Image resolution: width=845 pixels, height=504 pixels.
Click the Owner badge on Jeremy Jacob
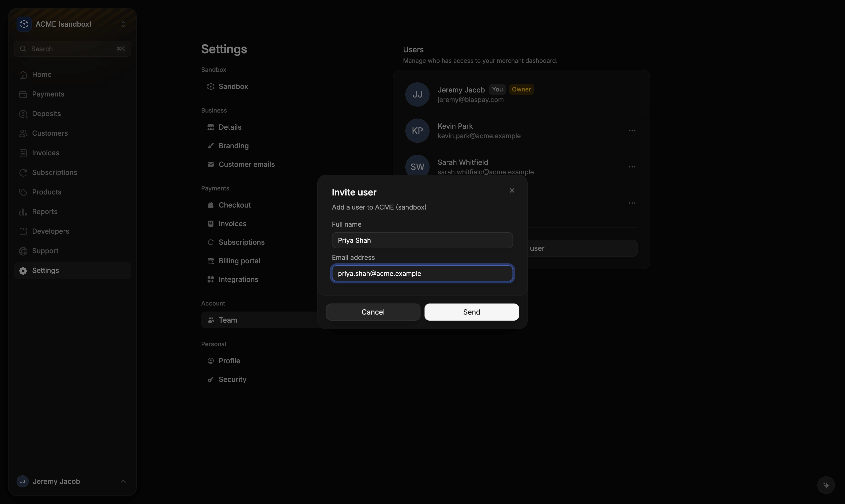coord(521,89)
